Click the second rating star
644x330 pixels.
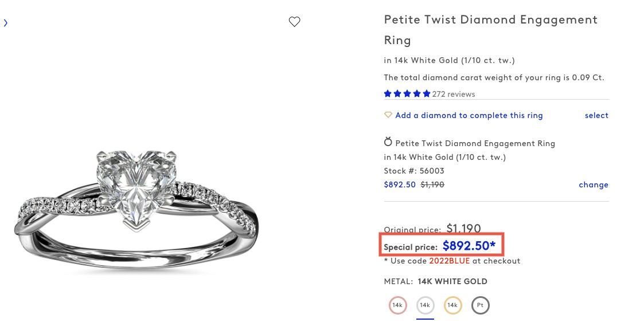point(397,93)
